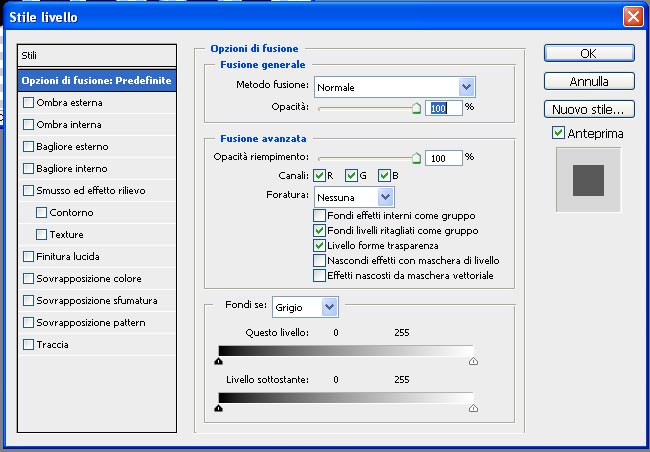Enable Smusso ed effetto rilievo checkbox

click(x=28, y=190)
